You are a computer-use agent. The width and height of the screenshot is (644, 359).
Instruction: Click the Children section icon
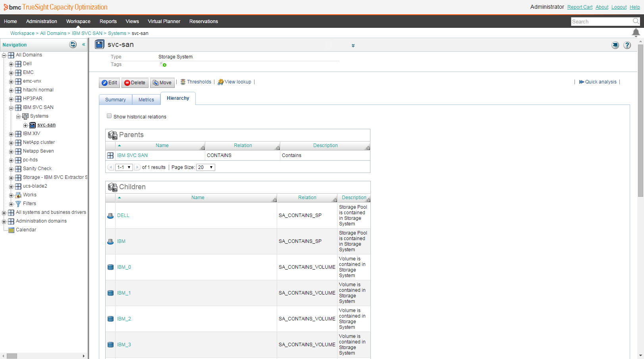click(113, 187)
